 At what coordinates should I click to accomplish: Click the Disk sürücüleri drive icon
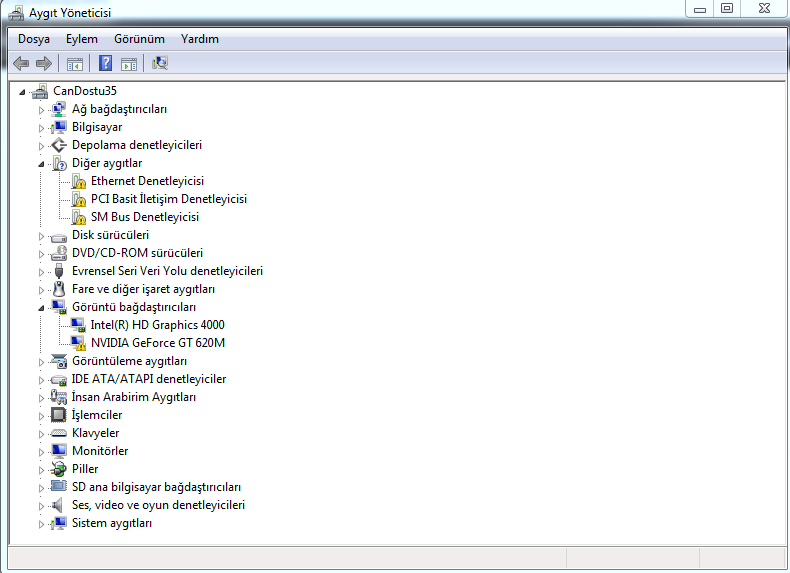click(58, 236)
